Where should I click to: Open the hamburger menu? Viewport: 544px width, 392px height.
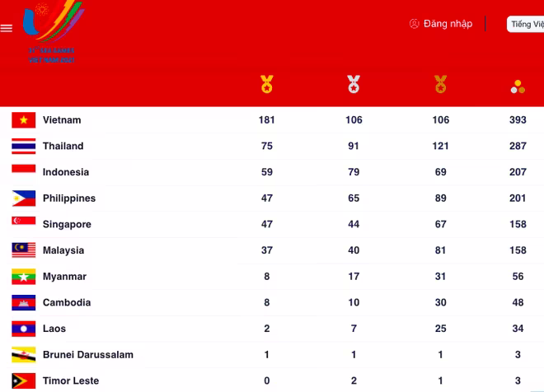7,28
